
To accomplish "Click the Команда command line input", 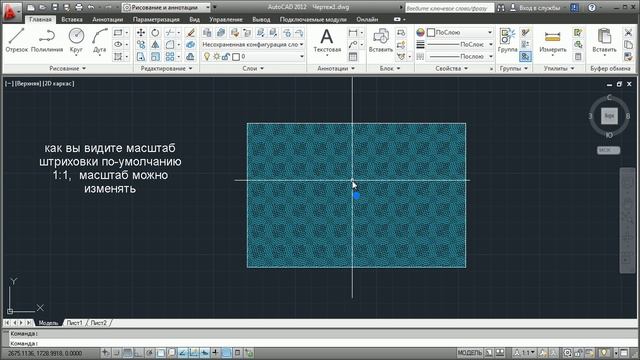I will point(322,343).
